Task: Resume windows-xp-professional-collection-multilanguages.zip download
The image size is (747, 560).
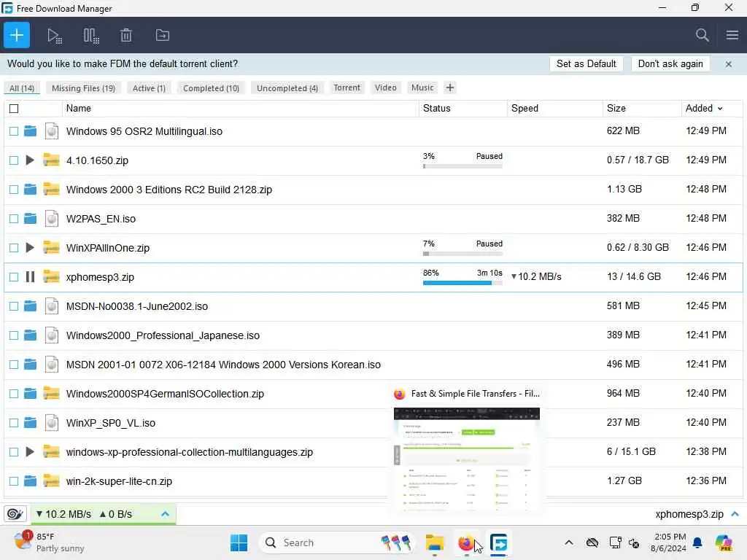Action: [x=30, y=451]
